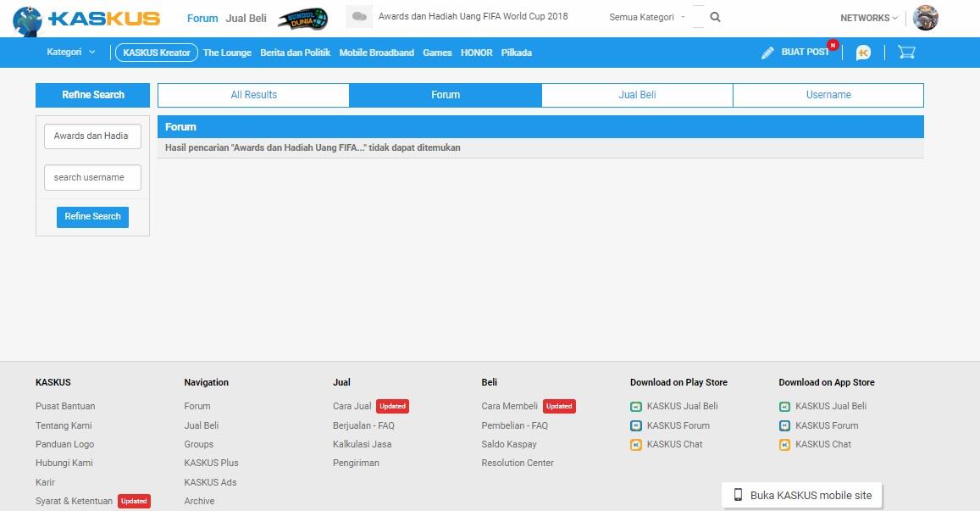Click the magnifier search icon
Image resolution: width=980 pixels, height=511 pixels.
coord(716,18)
